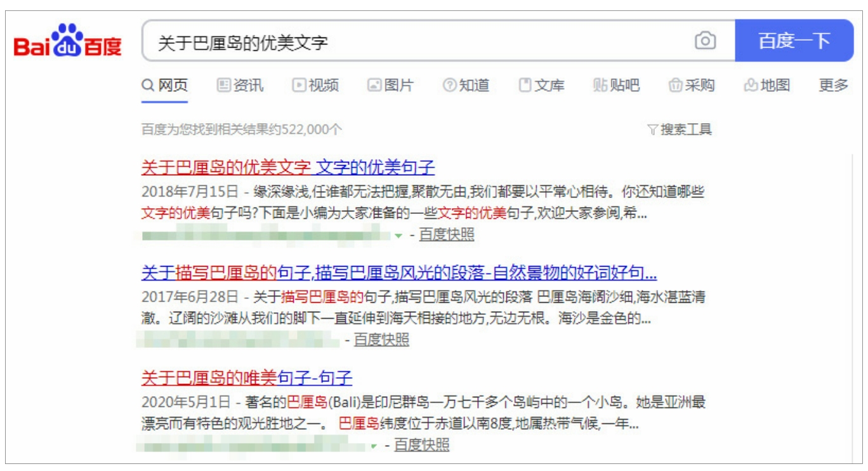Click the Baidu logo
Viewport: 868px width, 471px height.
[x=68, y=41]
